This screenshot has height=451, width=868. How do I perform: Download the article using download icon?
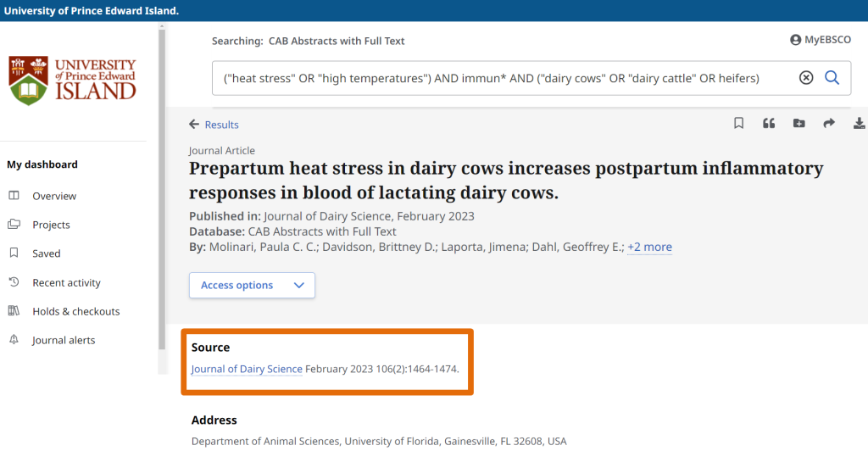coord(859,124)
